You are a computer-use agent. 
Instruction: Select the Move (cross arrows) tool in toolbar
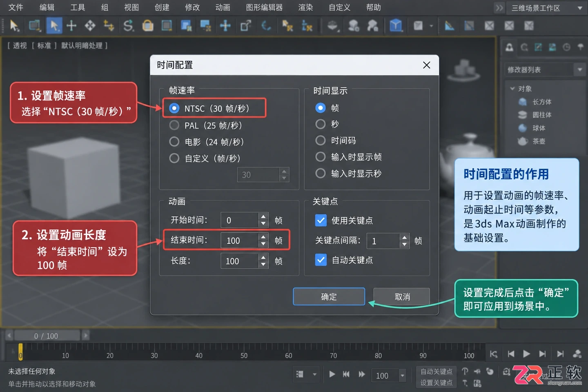72,26
